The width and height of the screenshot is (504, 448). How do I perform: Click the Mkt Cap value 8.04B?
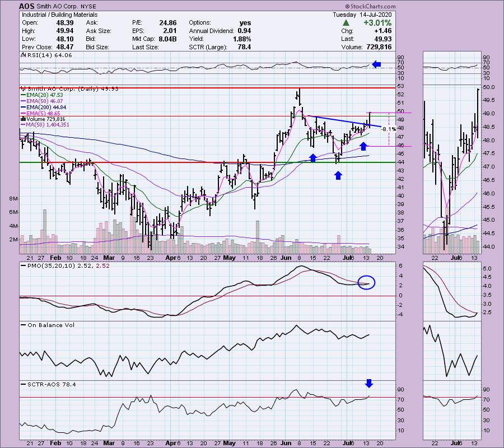coord(167,39)
